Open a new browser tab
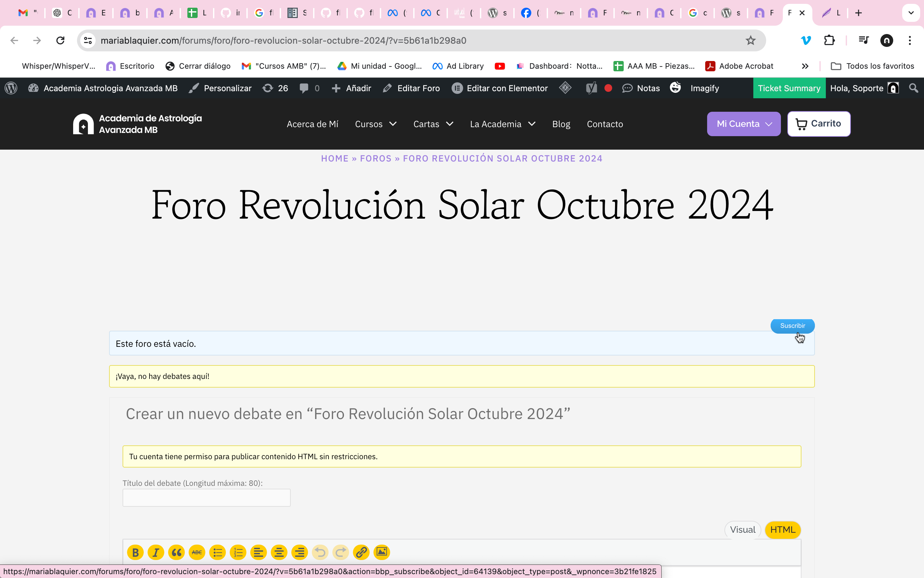The image size is (924, 578). click(x=859, y=13)
